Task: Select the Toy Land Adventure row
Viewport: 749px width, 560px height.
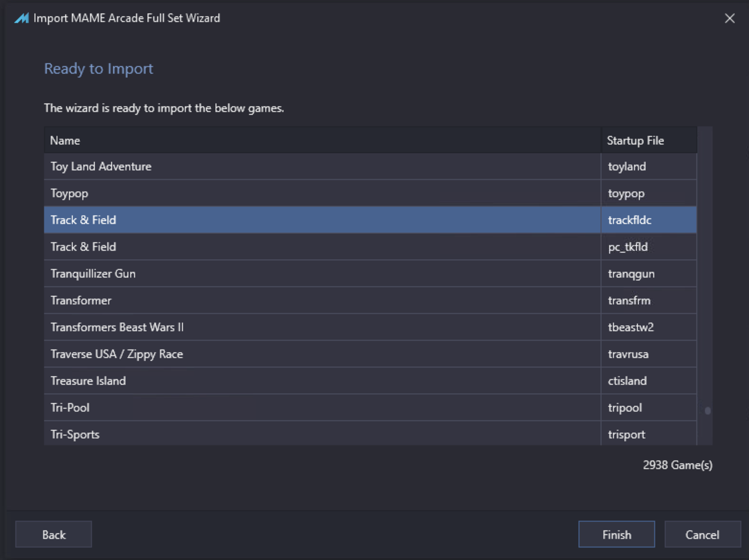Action: [x=370, y=167]
